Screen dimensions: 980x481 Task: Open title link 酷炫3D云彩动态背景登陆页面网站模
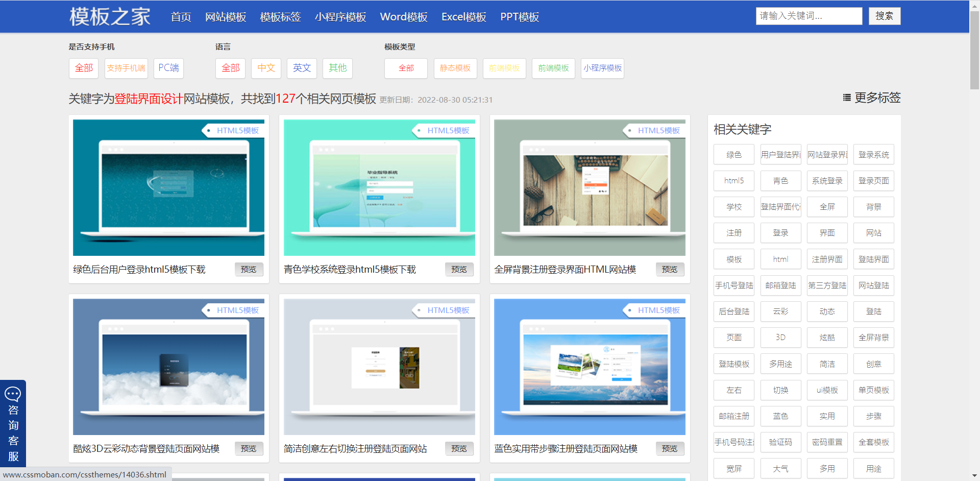point(146,448)
